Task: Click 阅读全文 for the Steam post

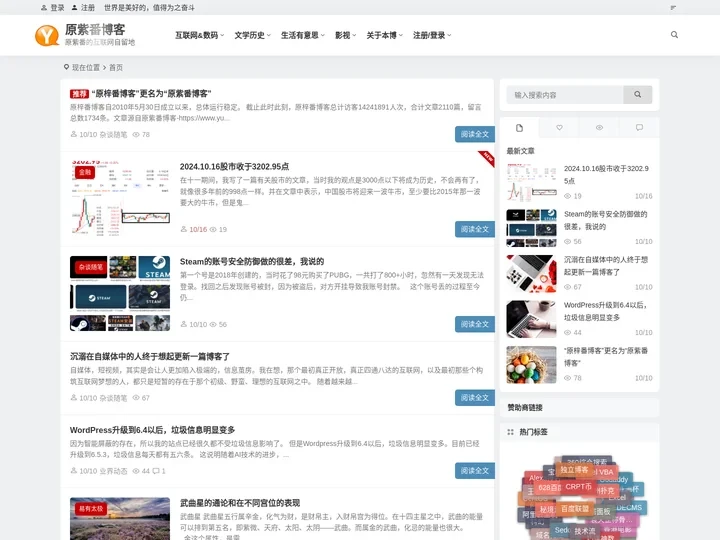Action: point(475,324)
